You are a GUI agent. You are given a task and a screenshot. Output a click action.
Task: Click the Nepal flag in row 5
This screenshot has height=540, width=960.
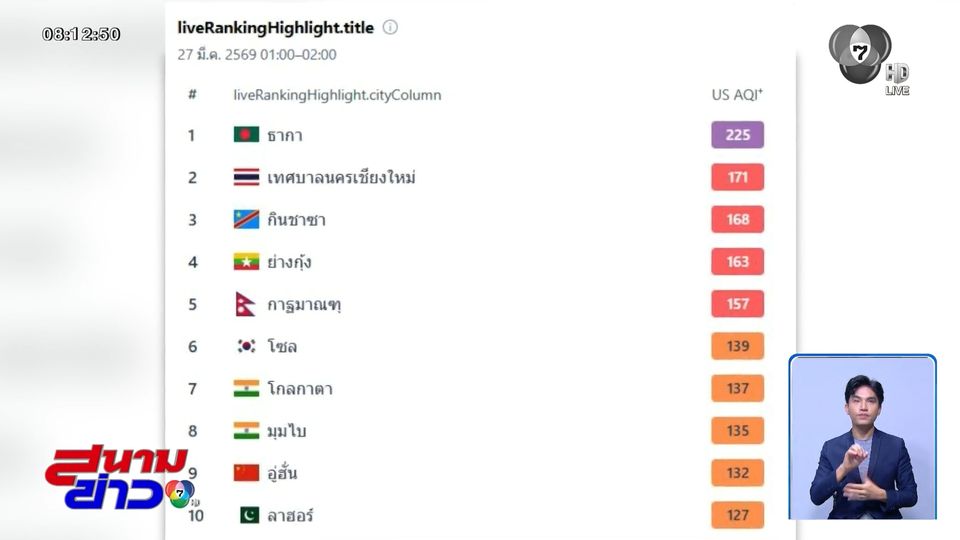(245, 304)
